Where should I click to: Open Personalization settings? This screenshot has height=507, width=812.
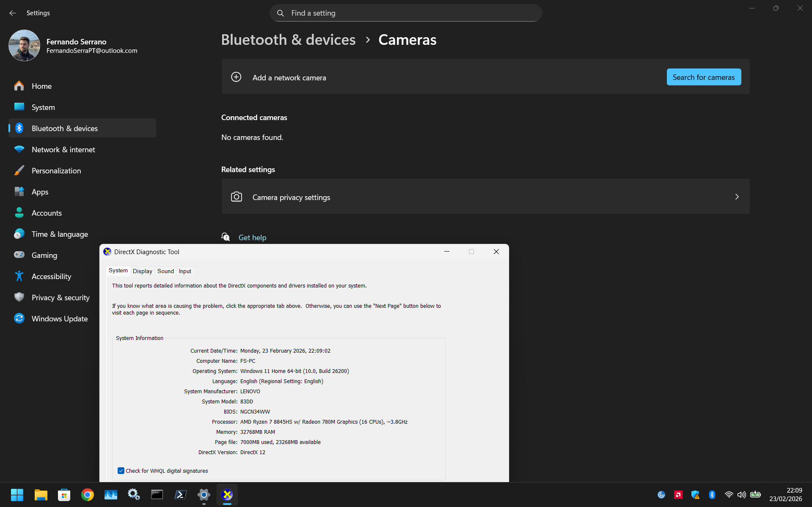(x=82, y=171)
